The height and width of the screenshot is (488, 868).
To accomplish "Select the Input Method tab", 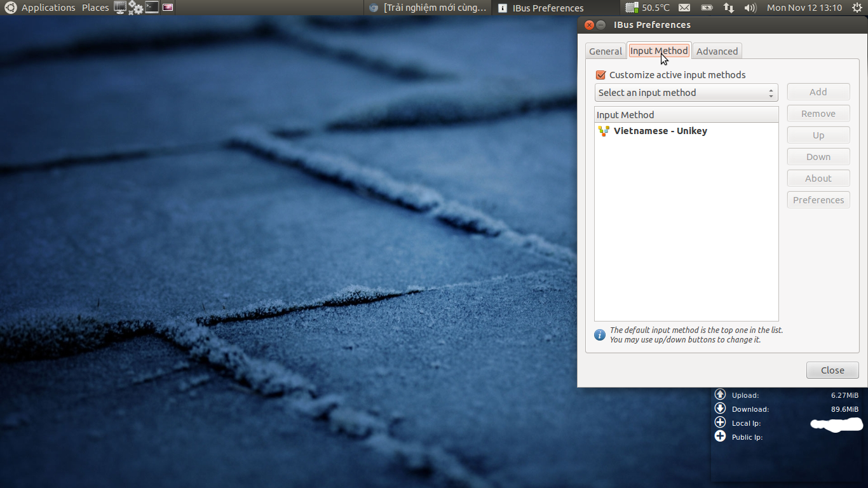I will coord(659,51).
